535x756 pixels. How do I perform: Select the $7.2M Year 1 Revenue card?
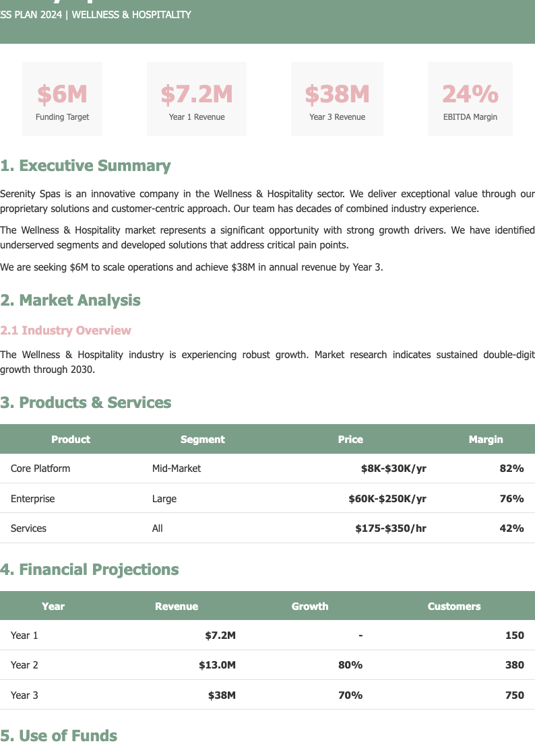point(196,99)
